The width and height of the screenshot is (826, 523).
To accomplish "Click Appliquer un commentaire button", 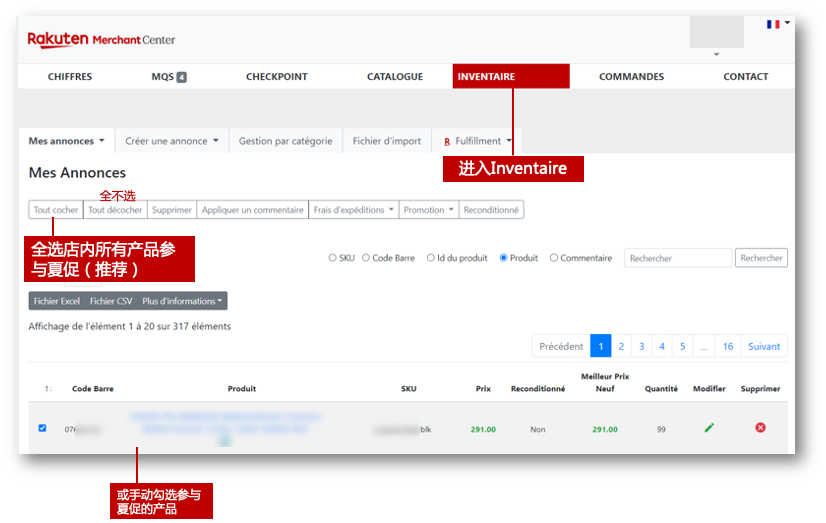I will point(252,210).
